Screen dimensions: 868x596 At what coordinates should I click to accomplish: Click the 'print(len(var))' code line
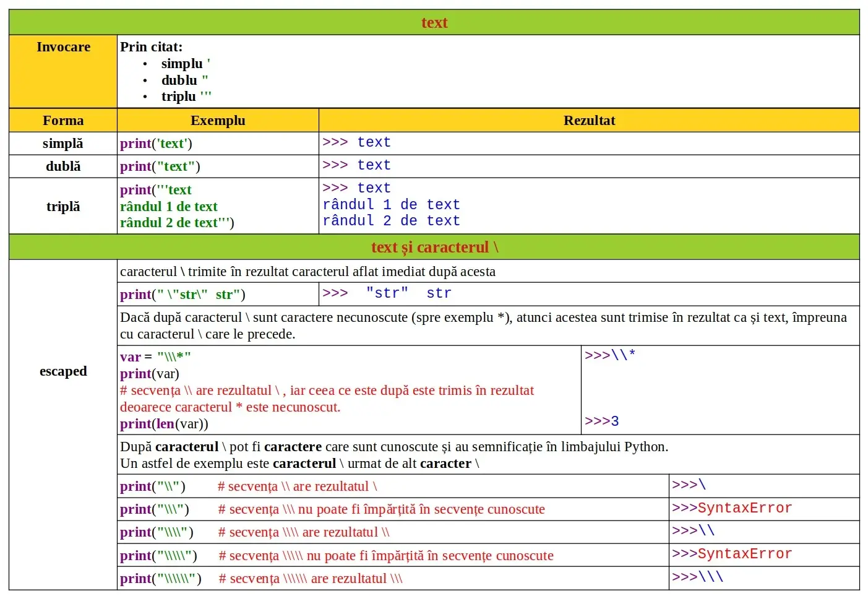164,424
